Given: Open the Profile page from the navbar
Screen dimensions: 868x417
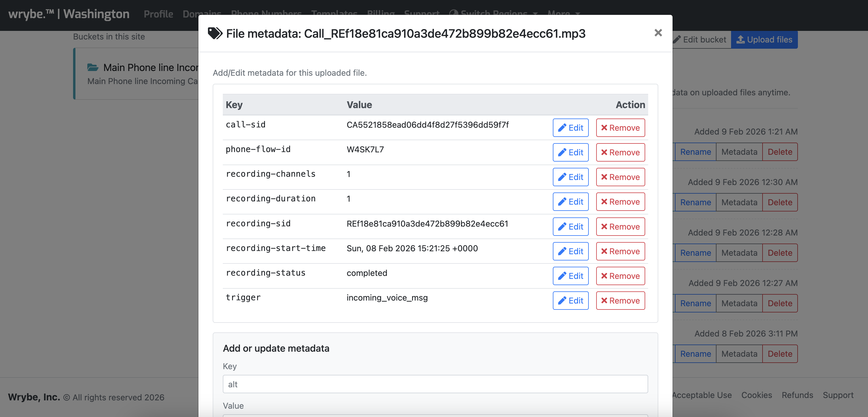Looking at the screenshot, I should click(x=158, y=14).
